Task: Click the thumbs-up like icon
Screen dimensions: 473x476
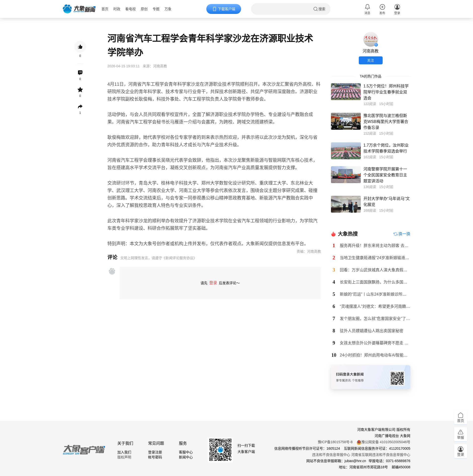Action: (80, 47)
